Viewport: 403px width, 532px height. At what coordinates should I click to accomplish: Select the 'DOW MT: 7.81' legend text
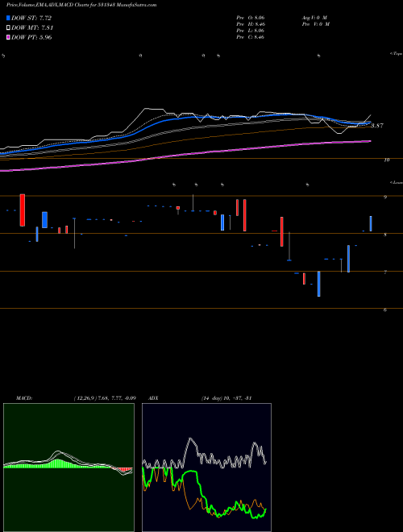click(32, 28)
